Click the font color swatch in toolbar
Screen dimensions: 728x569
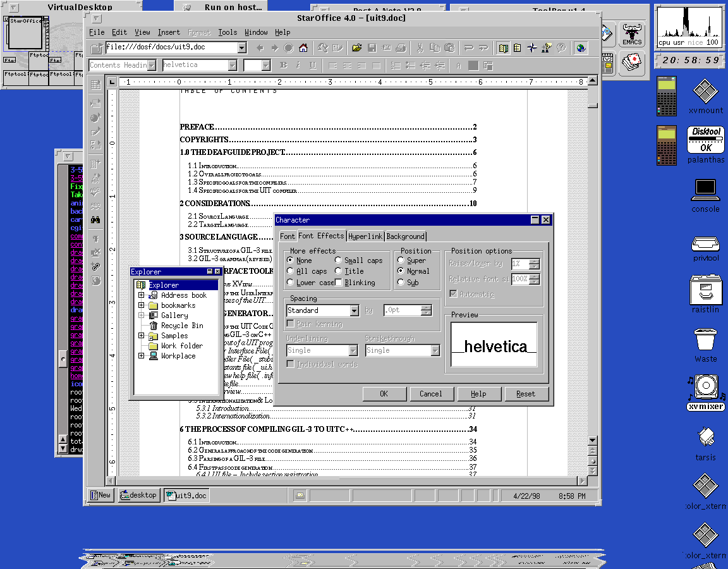pyautogui.click(x=473, y=66)
